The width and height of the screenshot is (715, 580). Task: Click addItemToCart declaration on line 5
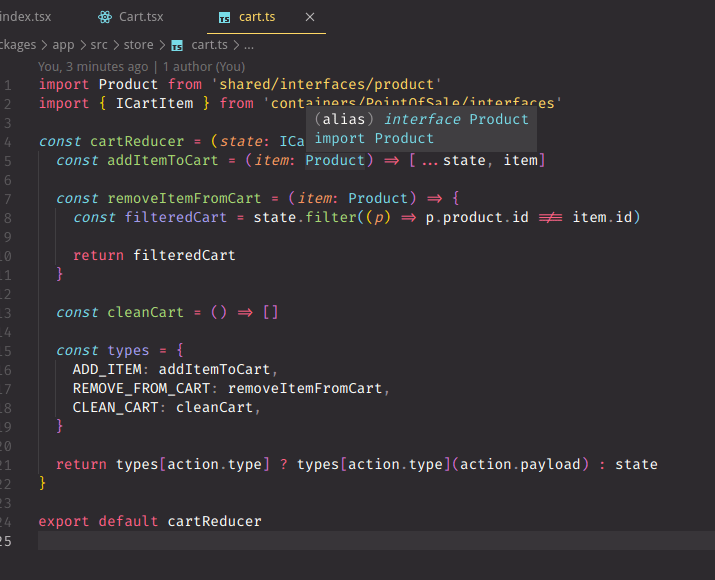click(x=163, y=161)
